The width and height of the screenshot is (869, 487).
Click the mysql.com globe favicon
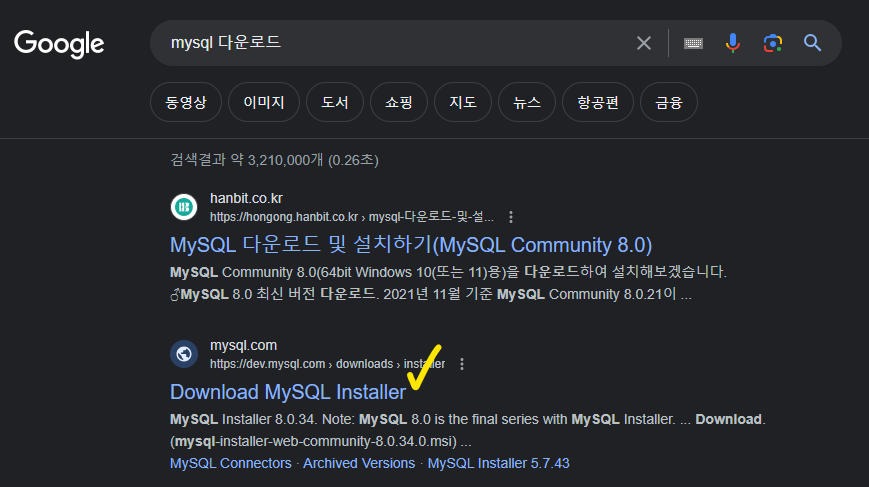coord(184,354)
